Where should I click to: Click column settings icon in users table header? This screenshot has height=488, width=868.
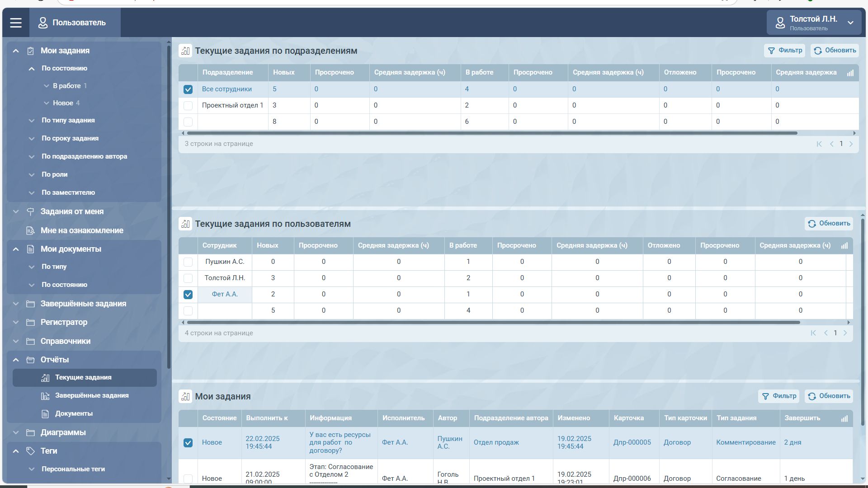(844, 246)
